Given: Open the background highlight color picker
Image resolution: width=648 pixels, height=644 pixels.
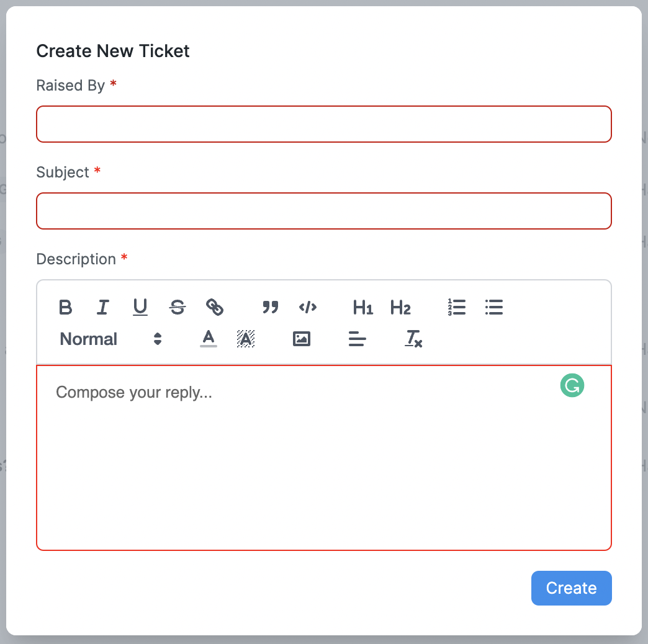Looking at the screenshot, I should click(x=246, y=339).
